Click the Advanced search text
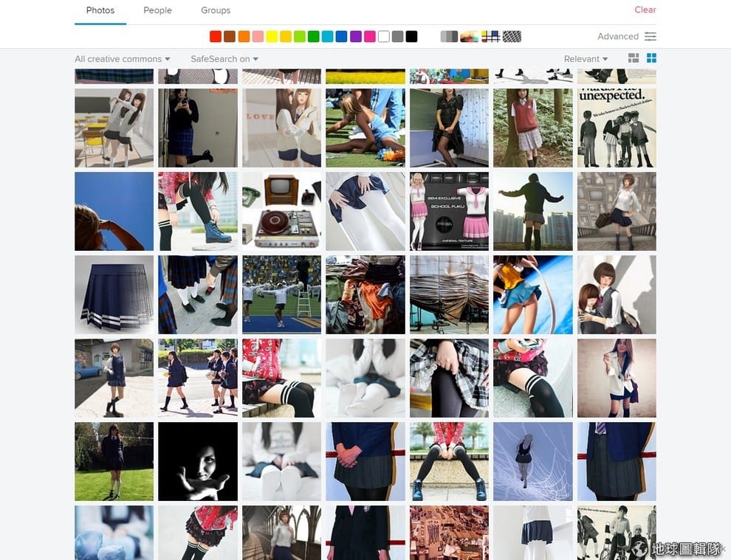Screen dimensions: 731x560 tap(618, 36)
